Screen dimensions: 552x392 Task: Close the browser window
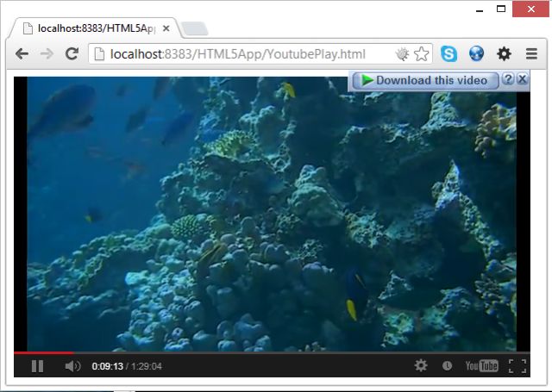pyautogui.click(x=531, y=9)
